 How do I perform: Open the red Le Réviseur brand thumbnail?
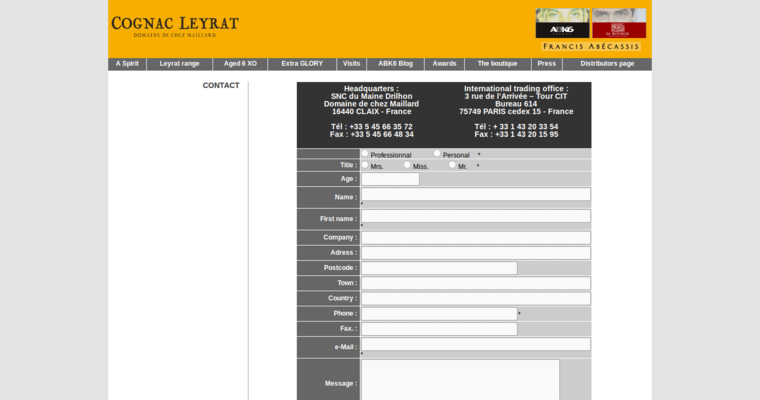click(x=619, y=23)
